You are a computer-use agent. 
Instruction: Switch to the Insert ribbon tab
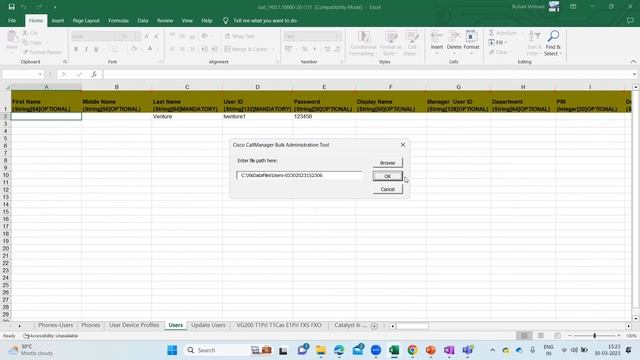click(x=58, y=20)
